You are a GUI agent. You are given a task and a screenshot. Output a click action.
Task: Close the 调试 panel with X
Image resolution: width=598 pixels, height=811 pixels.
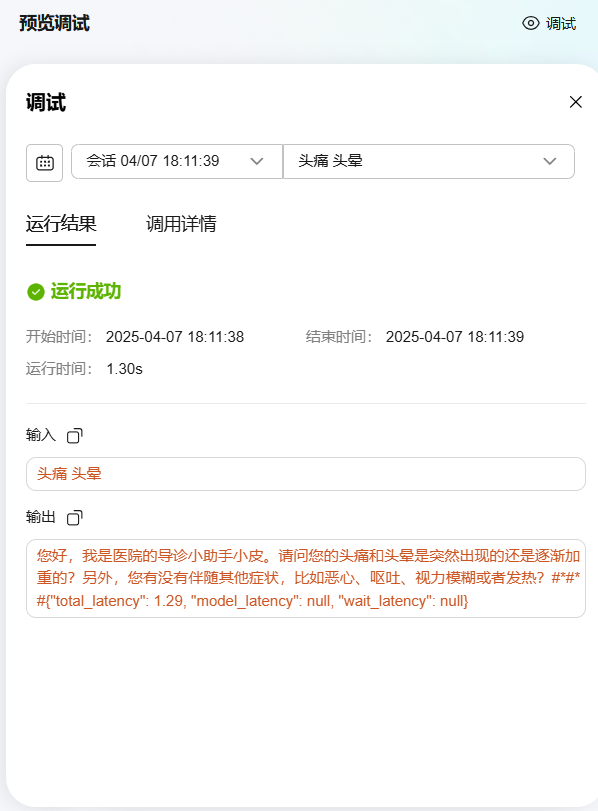tap(576, 102)
